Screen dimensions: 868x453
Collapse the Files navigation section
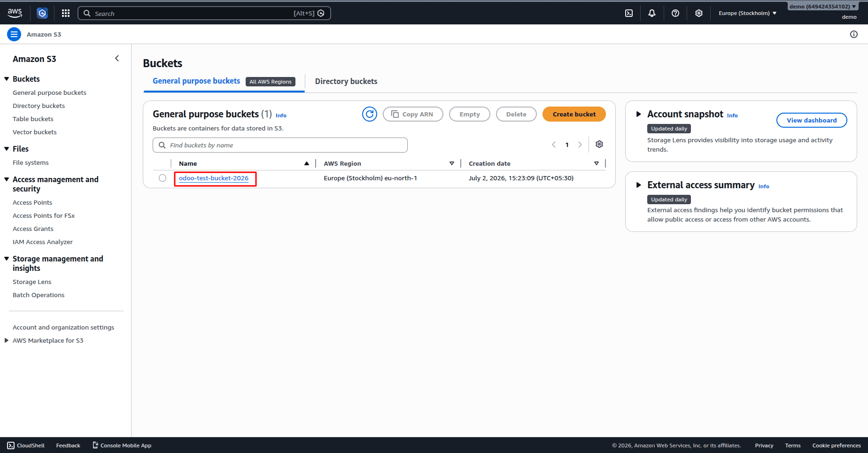(x=7, y=149)
